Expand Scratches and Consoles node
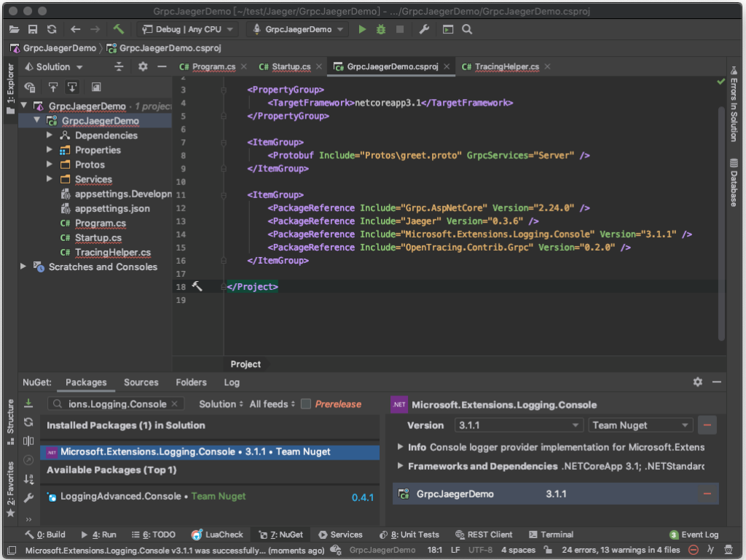 [x=23, y=267]
